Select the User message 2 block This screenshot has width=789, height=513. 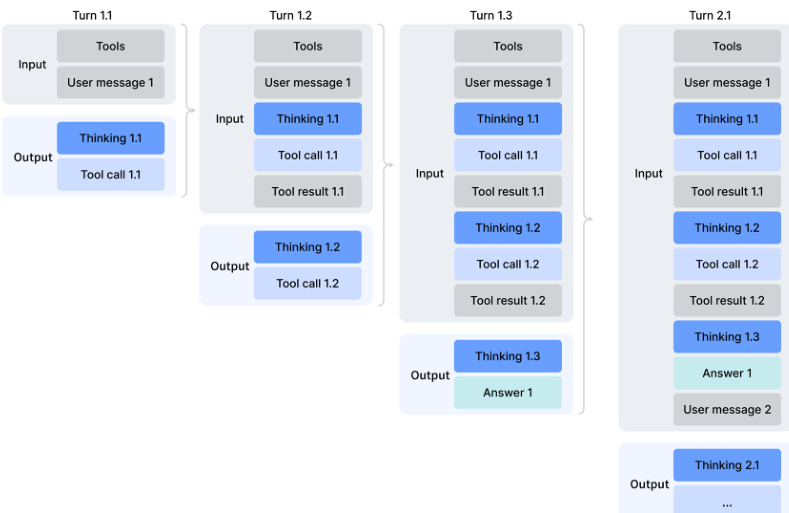point(727,409)
